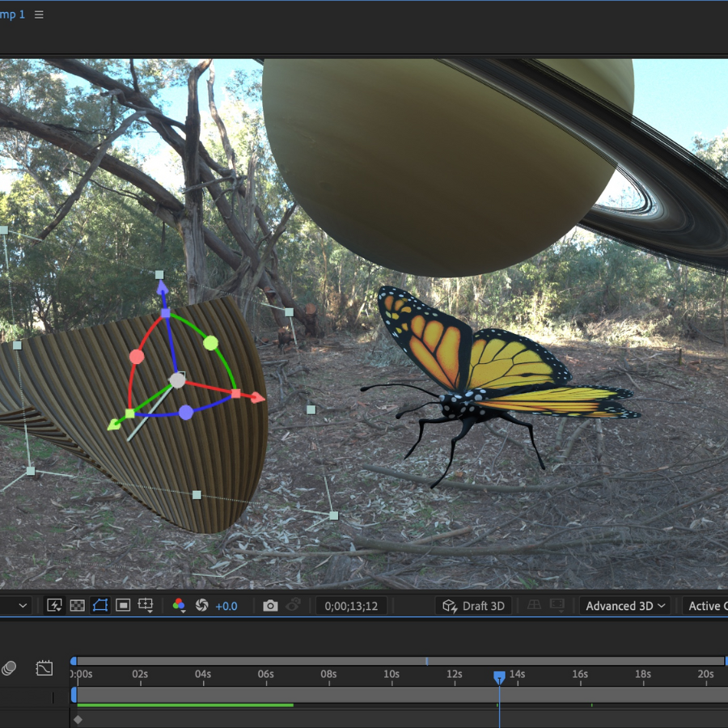Open the Active Camera view dropdown
728x728 pixels.
click(707, 606)
